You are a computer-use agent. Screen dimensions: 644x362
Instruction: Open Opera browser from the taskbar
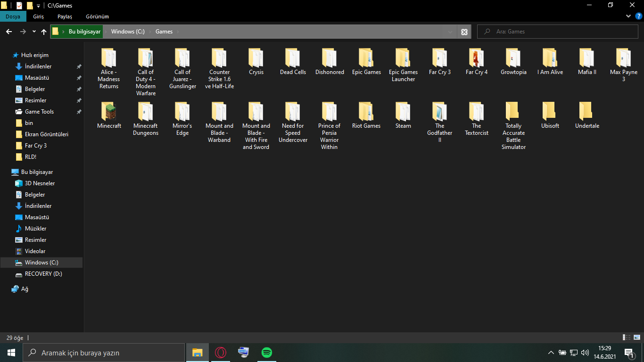point(220,353)
